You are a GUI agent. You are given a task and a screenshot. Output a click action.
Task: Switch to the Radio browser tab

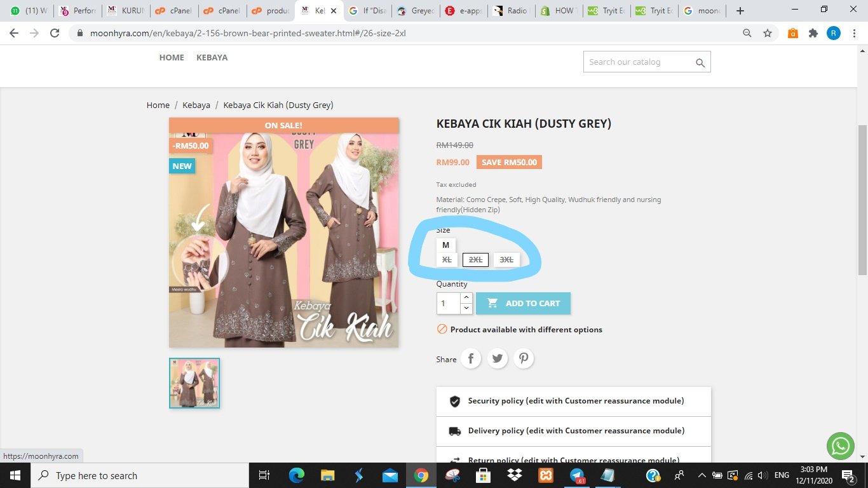512,11
